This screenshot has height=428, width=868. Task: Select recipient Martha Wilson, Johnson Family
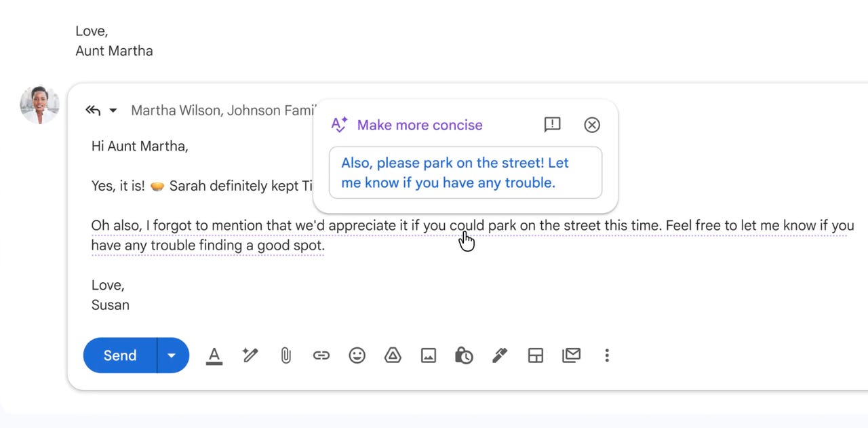(x=224, y=110)
